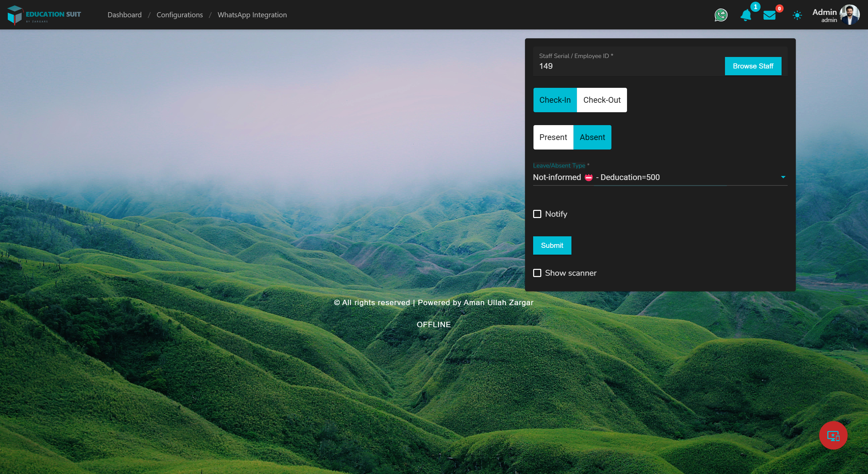Click the Education Suit logo
This screenshot has width=868, height=474.
tap(44, 15)
